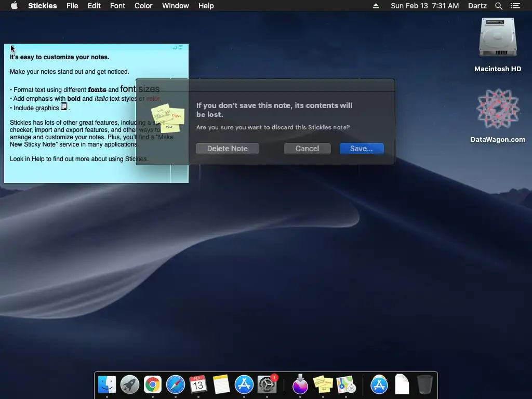
Task: Open Applications folder stack beside Trash
Action: pos(379,384)
